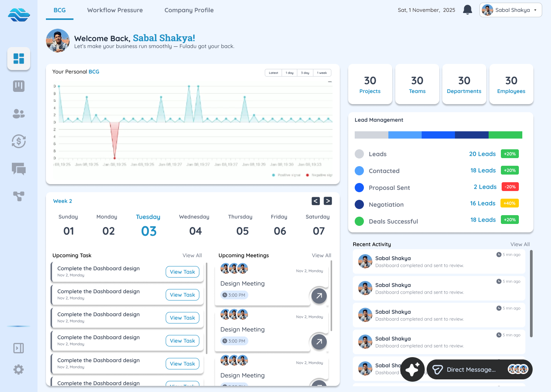Click Upcoming Task list scrollbar
551x392 pixels.
pos(207,308)
